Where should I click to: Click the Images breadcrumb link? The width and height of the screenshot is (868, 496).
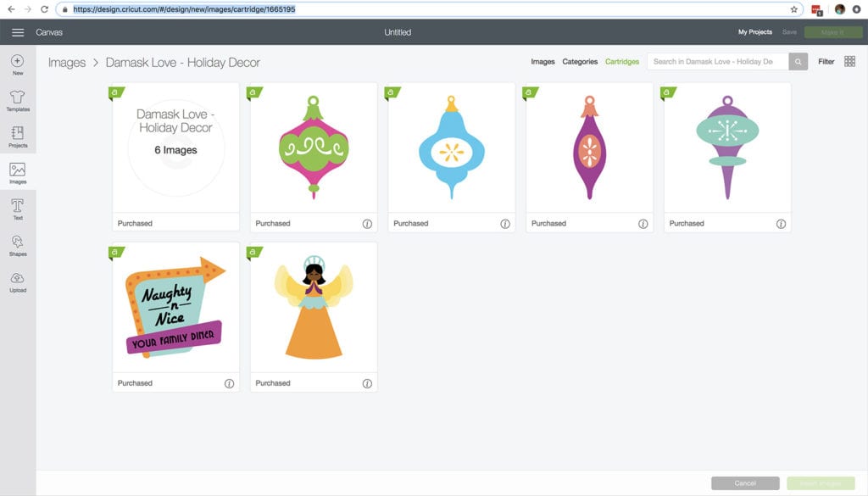pos(67,63)
